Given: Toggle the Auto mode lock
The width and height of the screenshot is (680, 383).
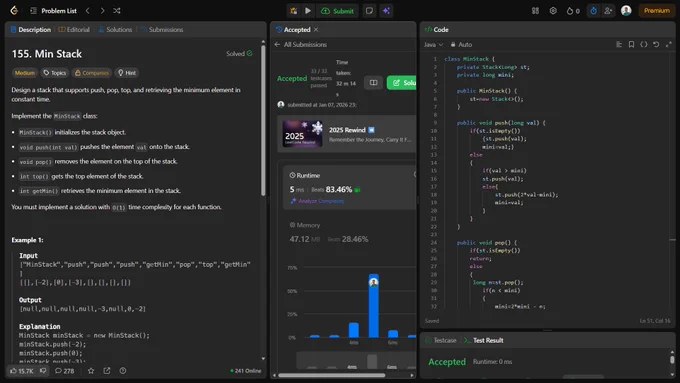Looking at the screenshot, I should click(x=461, y=44).
